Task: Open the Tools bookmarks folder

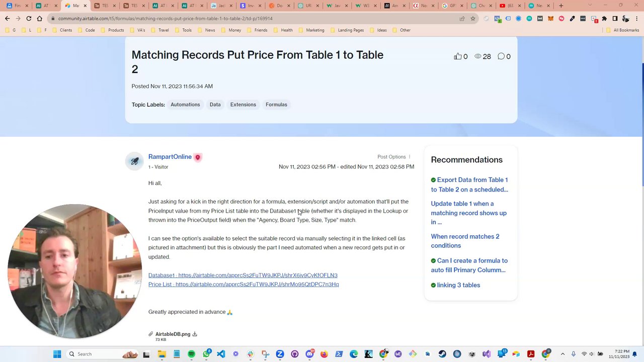Action: pos(184,30)
